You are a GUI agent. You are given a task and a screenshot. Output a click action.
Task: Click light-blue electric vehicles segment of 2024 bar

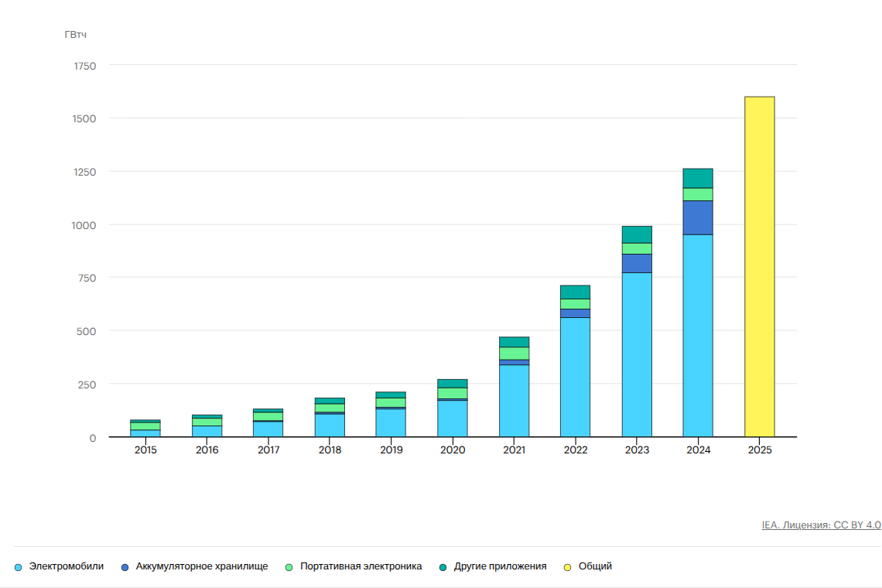(698, 336)
